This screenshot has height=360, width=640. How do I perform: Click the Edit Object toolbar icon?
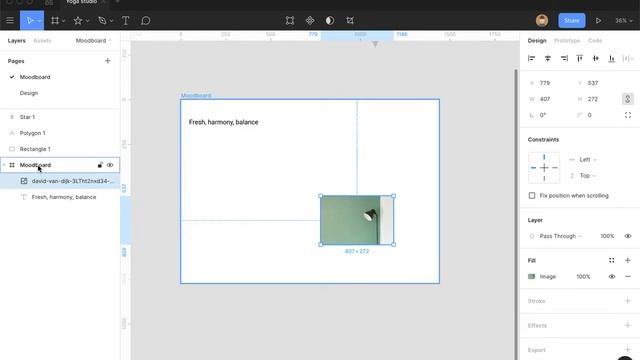pos(290,20)
